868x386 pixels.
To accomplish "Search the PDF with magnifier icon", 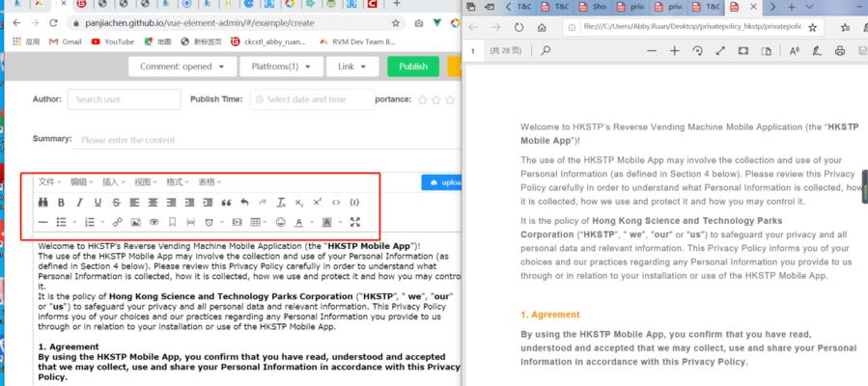I will coord(546,51).
